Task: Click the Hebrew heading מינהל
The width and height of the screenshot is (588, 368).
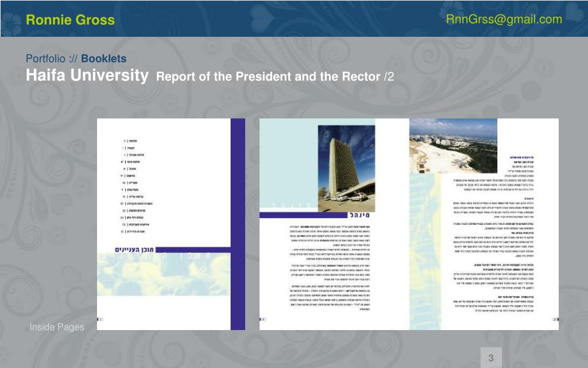Action: pyautogui.click(x=359, y=215)
